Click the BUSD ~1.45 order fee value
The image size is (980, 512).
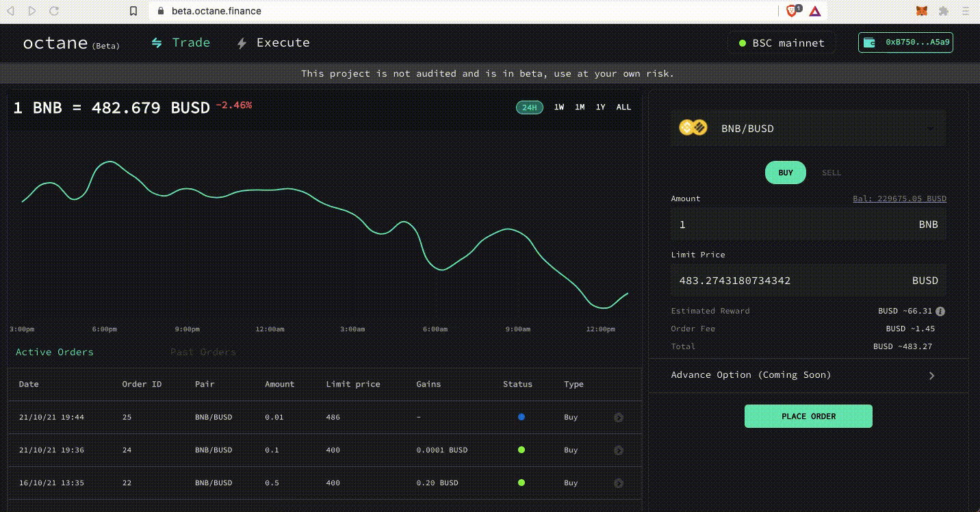[x=910, y=329]
